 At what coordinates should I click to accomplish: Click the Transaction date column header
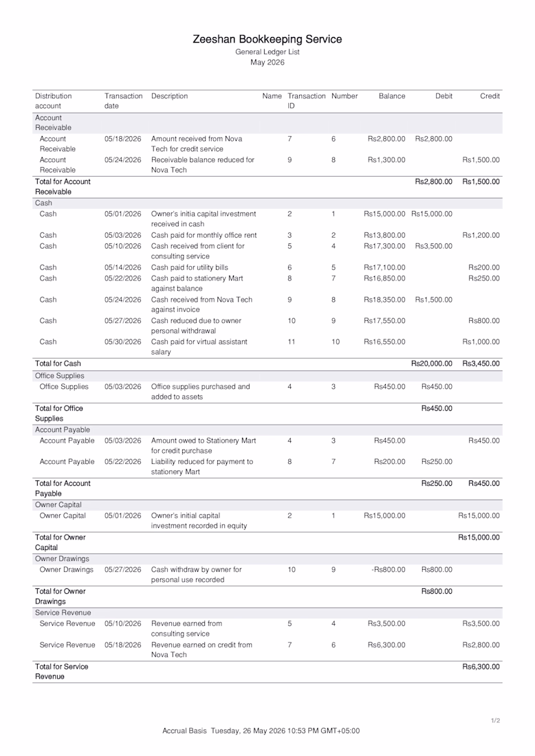click(124, 101)
